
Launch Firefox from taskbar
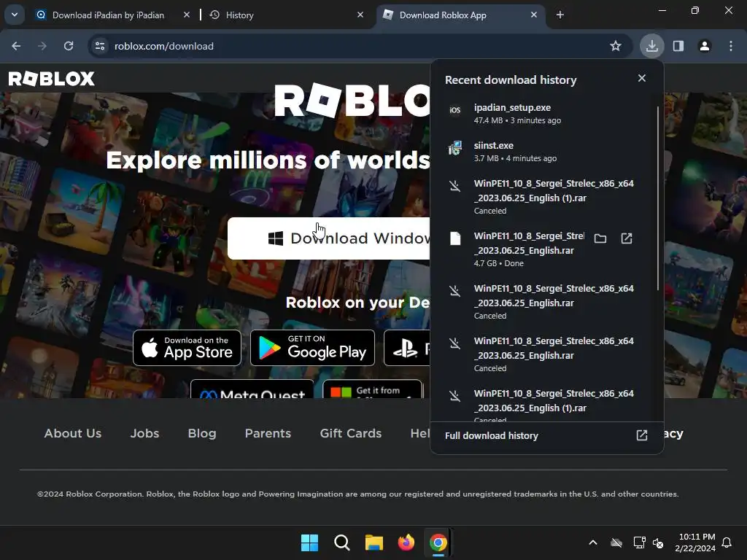point(406,542)
